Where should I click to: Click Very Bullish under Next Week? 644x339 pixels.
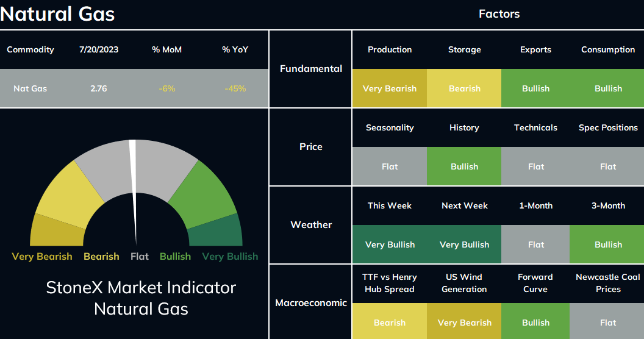(x=464, y=244)
